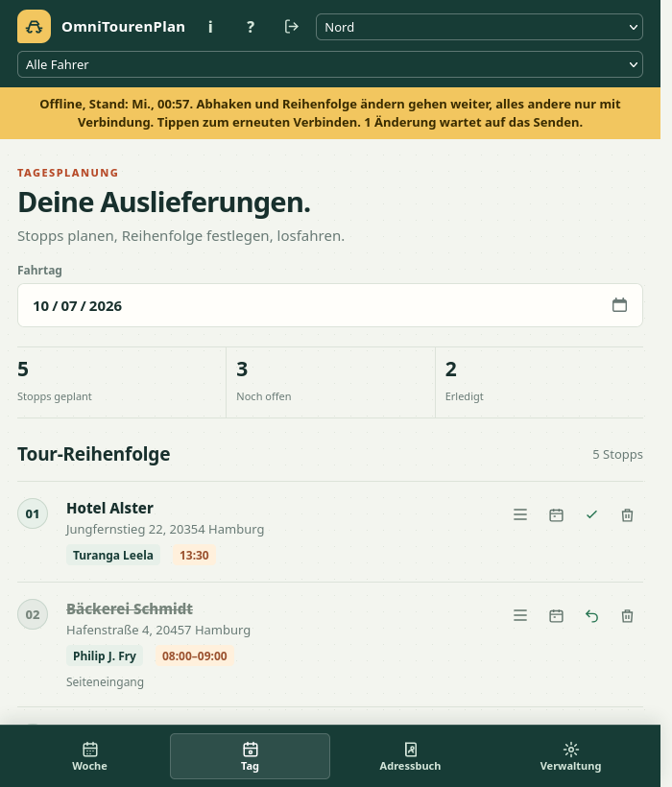Click the Stopps geplant counter
Viewport: 672px width, 787px height.
pos(122,382)
